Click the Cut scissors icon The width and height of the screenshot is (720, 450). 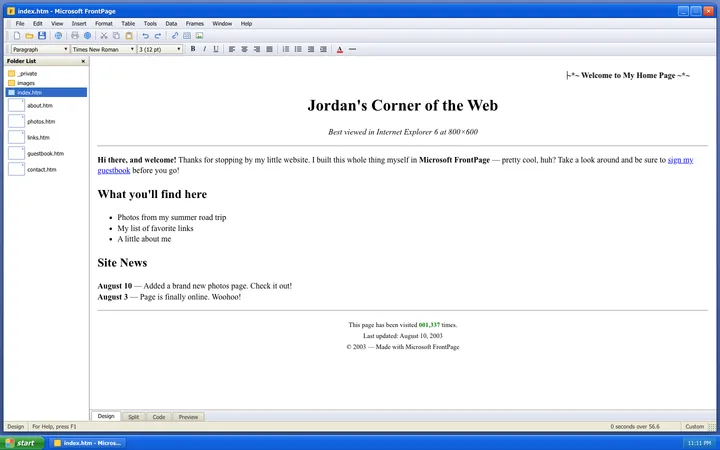click(x=104, y=36)
